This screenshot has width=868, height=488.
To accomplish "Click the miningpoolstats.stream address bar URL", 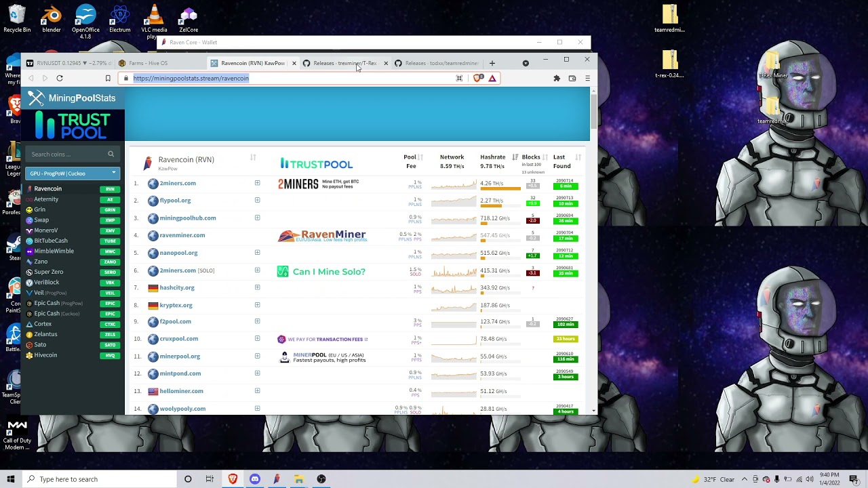I will (191, 79).
